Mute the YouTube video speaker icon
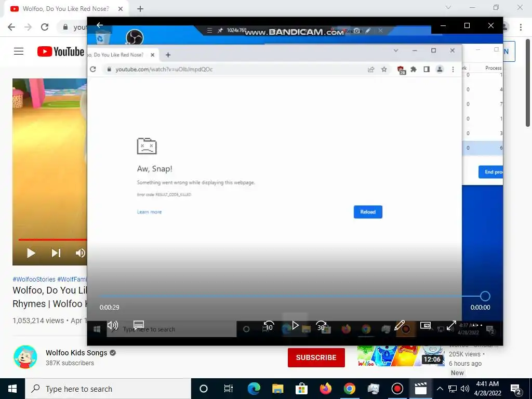Screen dimensions: 532x399 click(81, 253)
